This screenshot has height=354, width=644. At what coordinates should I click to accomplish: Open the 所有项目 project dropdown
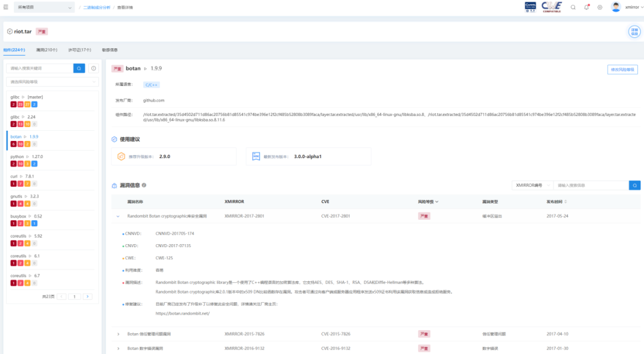point(44,7)
